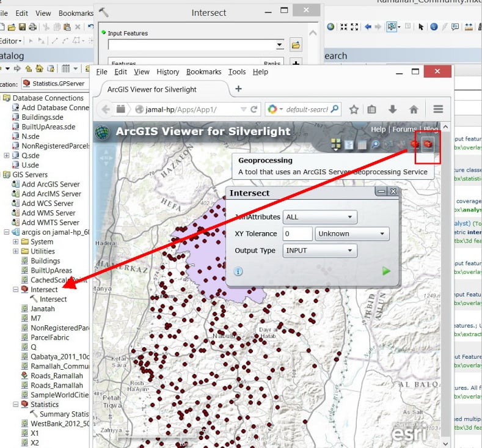Click the browser downloads arrow icon

pyautogui.click(x=393, y=109)
